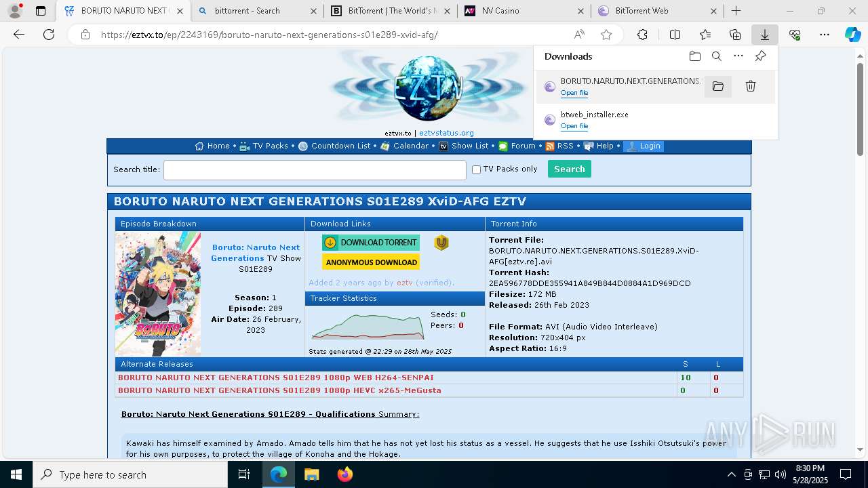
Task: Open File Explorer from the taskbar
Action: pos(311,474)
